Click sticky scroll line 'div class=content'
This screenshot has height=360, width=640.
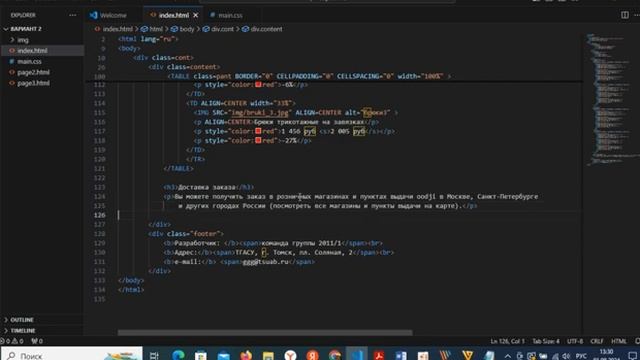click(184, 67)
